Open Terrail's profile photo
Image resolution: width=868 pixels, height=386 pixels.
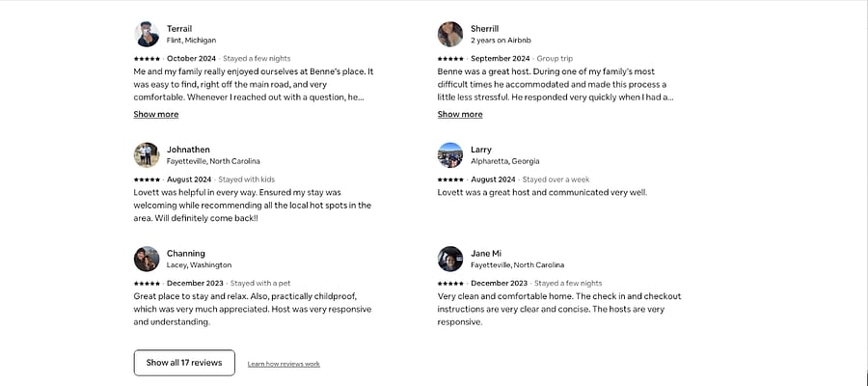coord(147,35)
